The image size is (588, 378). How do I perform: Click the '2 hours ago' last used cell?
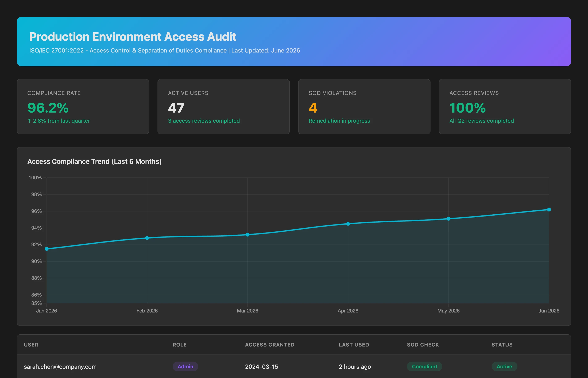(355, 367)
